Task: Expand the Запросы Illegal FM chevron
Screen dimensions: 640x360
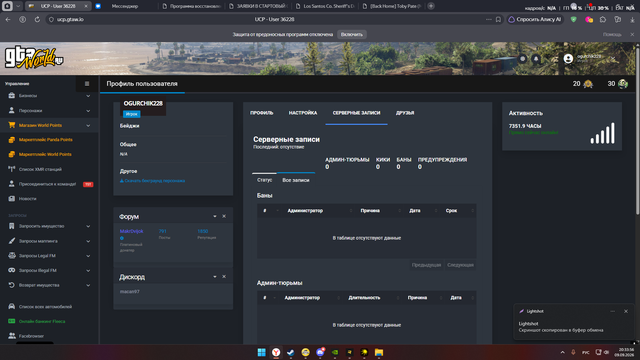Action: (x=88, y=271)
